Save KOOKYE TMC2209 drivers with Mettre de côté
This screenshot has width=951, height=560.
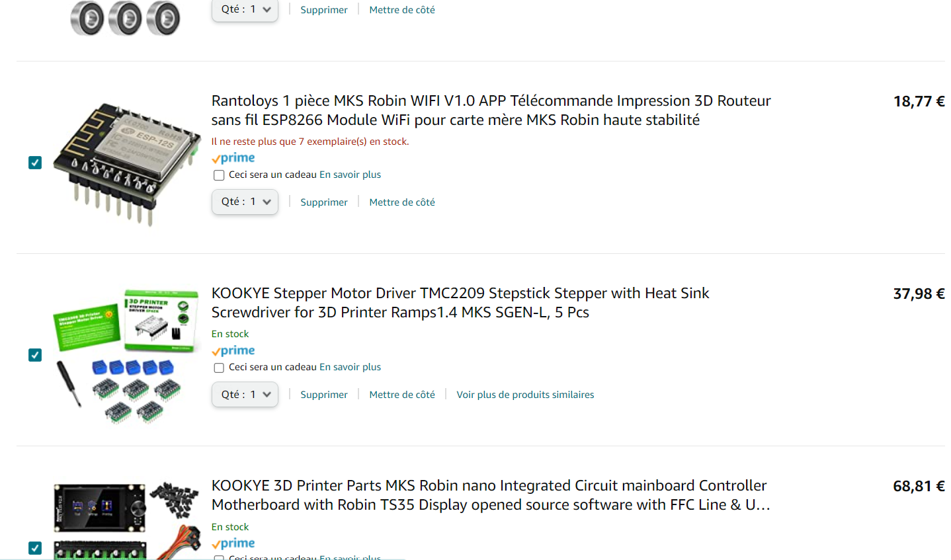402,395
